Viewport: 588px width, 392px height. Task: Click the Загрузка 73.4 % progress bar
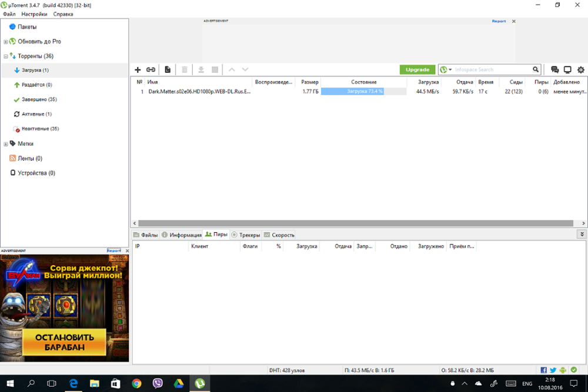pos(363,92)
